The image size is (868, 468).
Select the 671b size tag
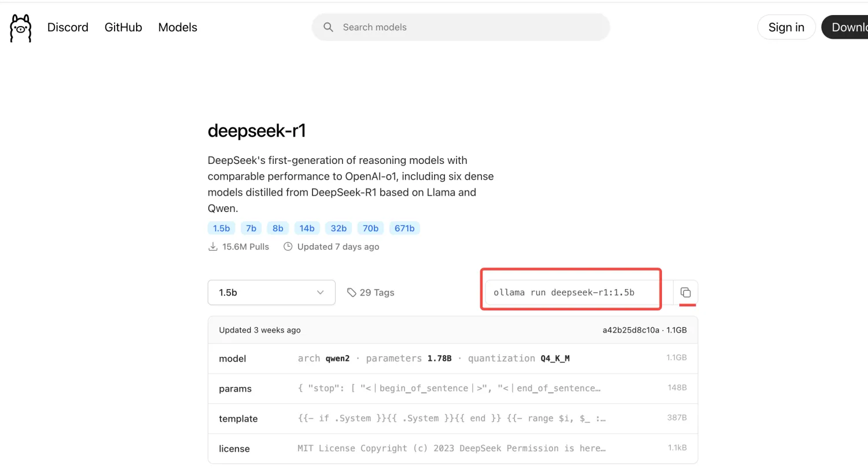pos(404,228)
